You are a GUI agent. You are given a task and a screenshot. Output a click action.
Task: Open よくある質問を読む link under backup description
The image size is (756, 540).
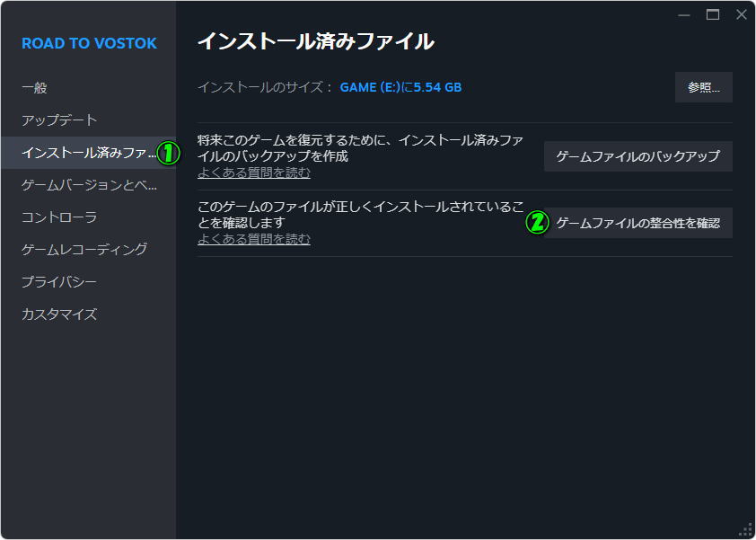(254, 173)
